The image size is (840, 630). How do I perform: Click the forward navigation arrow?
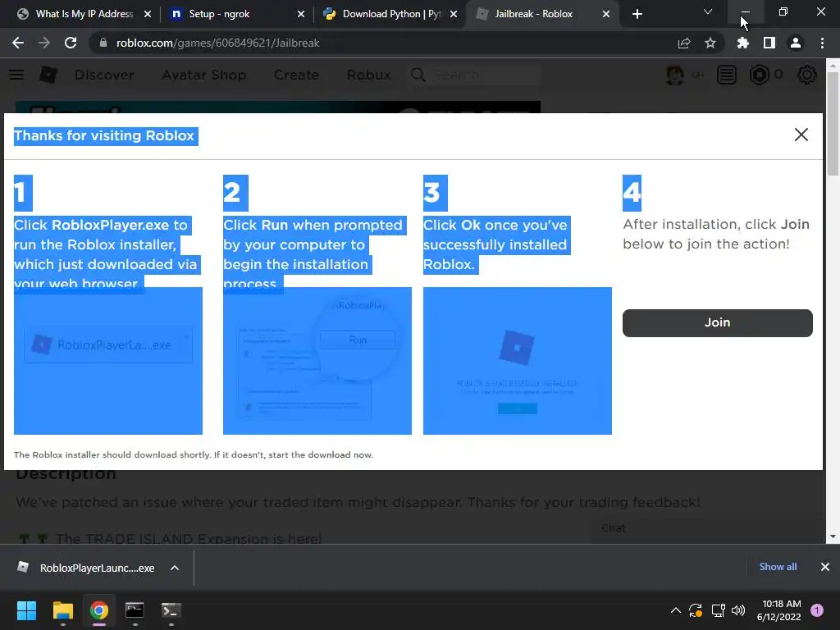(44, 43)
